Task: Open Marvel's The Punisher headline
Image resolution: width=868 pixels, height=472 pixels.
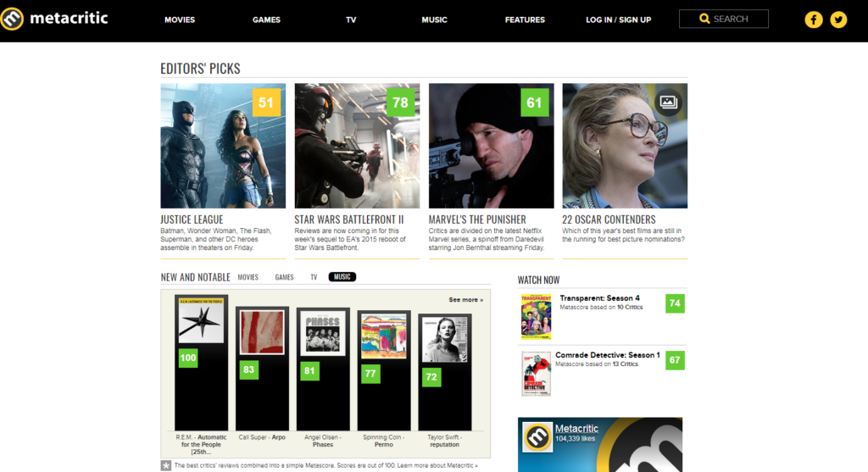Action: (x=477, y=219)
